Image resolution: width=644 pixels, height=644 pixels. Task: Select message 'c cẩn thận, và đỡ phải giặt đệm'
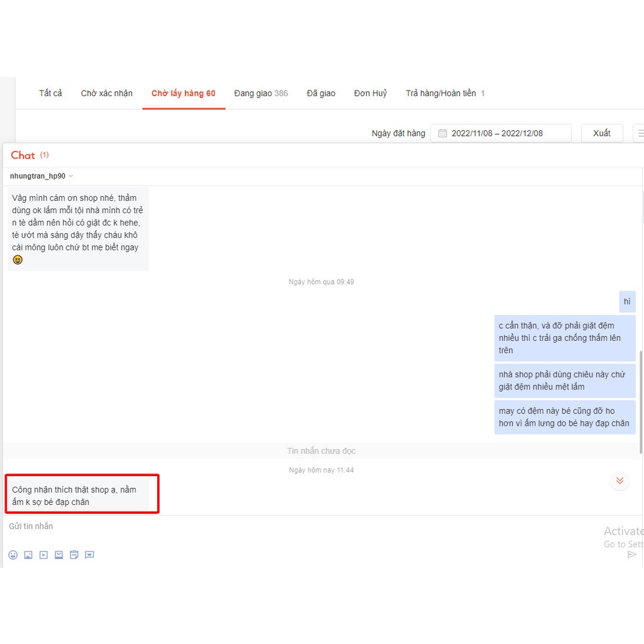tap(565, 338)
